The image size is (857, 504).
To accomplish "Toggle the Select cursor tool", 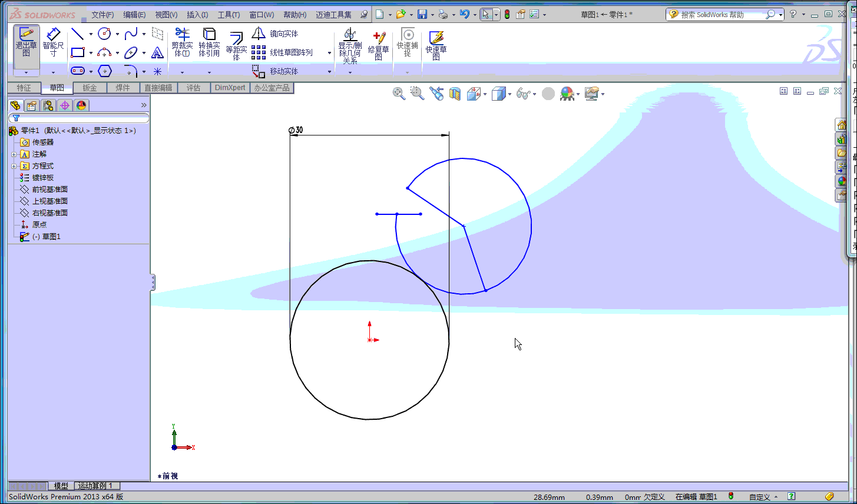I will tap(487, 14).
